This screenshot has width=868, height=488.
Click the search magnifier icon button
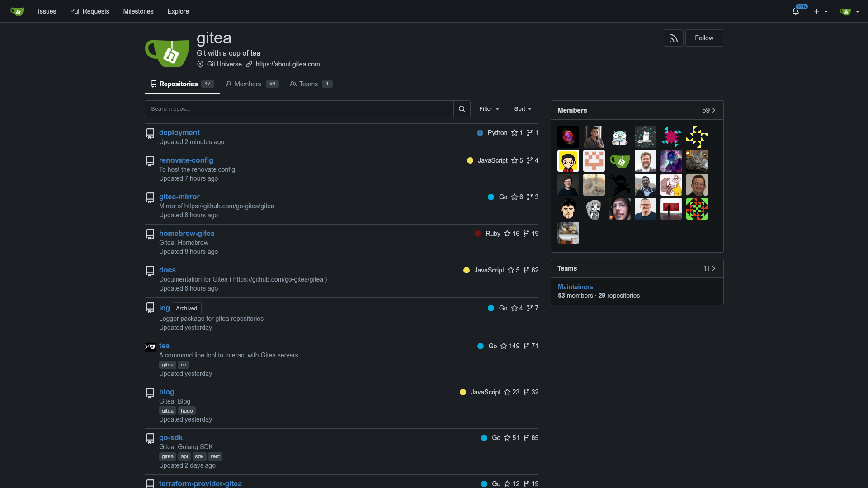click(462, 109)
